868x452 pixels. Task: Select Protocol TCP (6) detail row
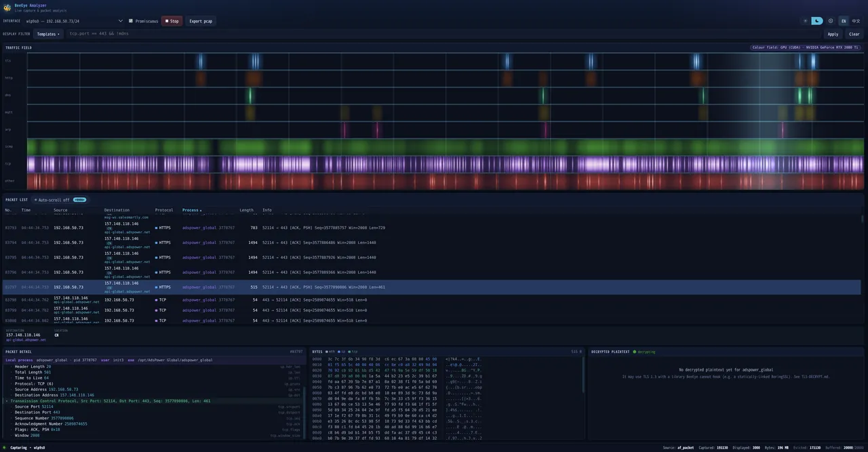(x=153, y=384)
